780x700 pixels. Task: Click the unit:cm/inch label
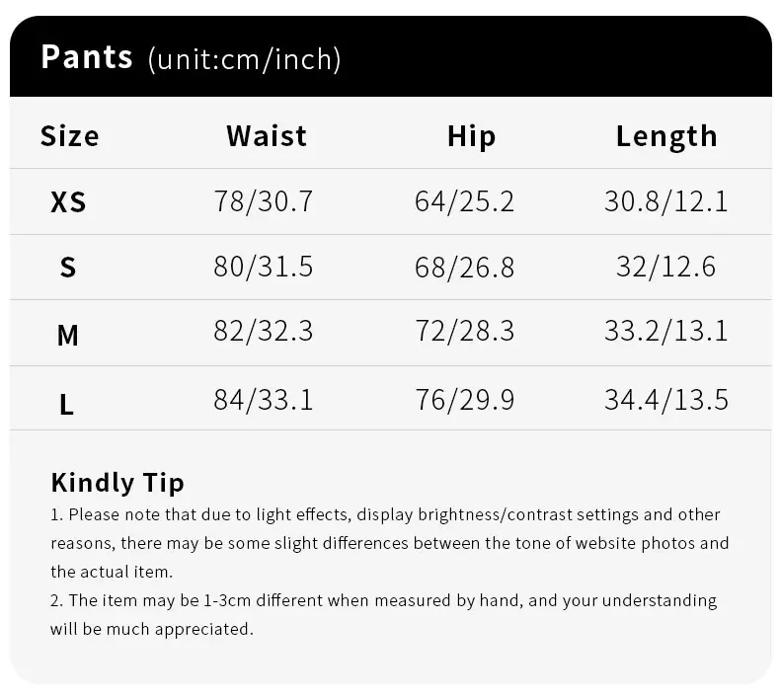[244, 59]
